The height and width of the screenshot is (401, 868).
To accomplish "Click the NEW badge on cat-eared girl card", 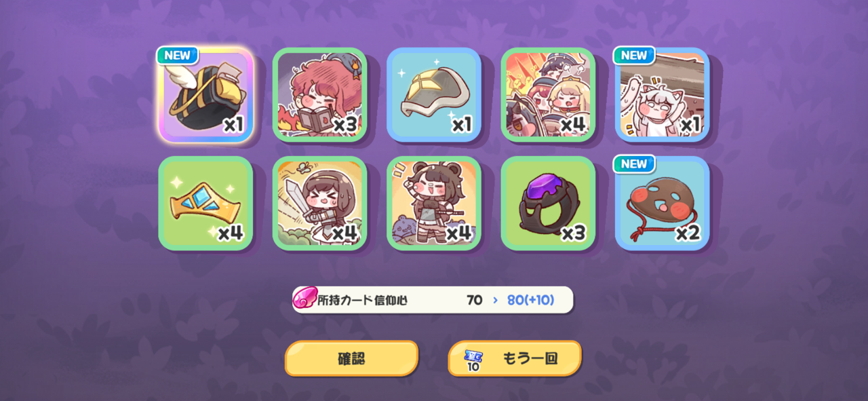I will [x=634, y=56].
